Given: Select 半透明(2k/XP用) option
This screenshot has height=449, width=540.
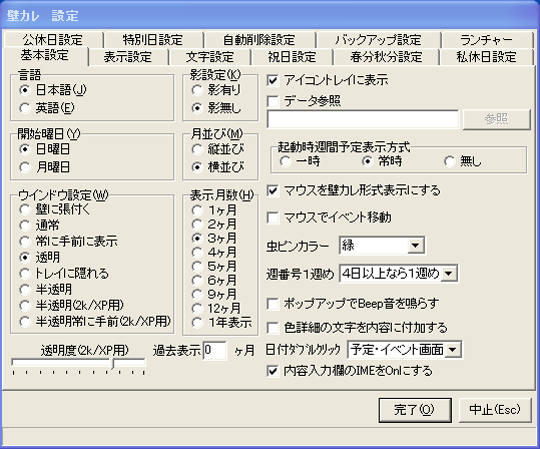Looking at the screenshot, I should [x=72, y=305].
